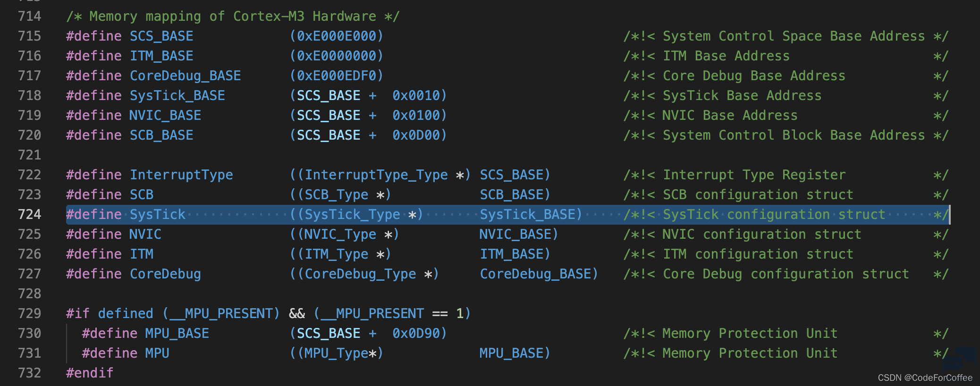
Task: Click line number 732 in gutter
Action: click(x=30, y=373)
